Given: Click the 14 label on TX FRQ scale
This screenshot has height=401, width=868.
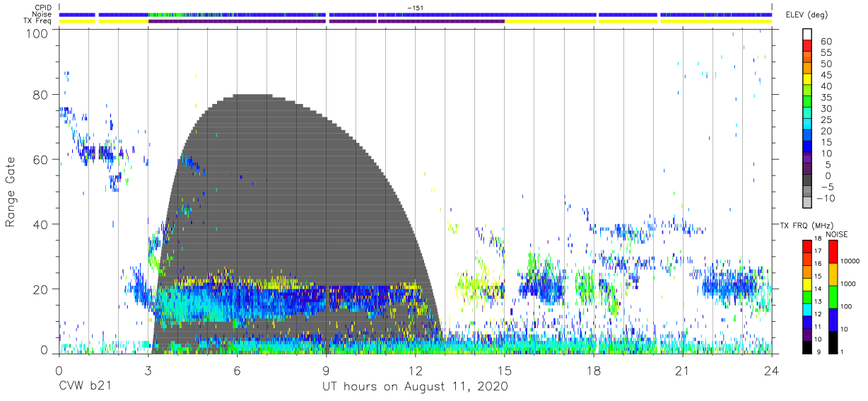Looking at the screenshot, I should pyautogui.click(x=817, y=289).
